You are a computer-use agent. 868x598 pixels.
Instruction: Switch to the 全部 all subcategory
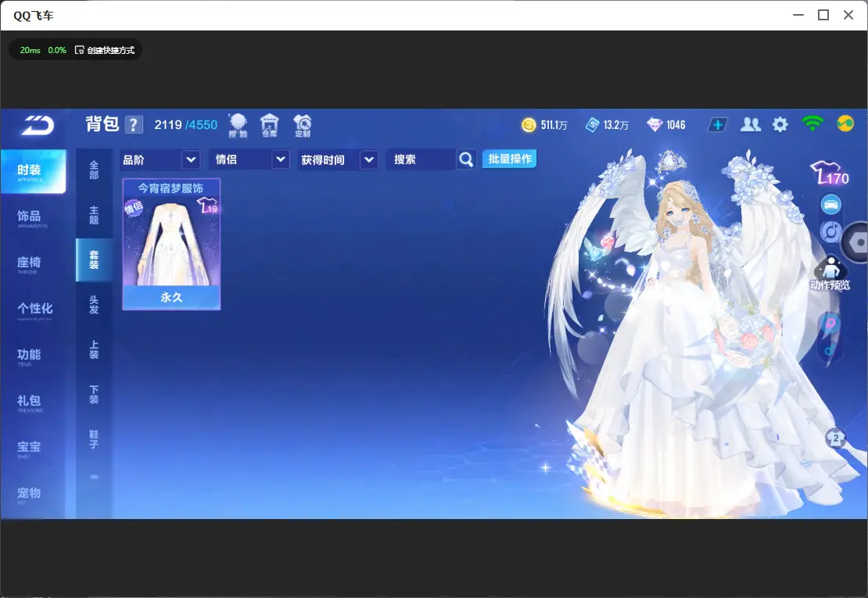[x=94, y=170]
